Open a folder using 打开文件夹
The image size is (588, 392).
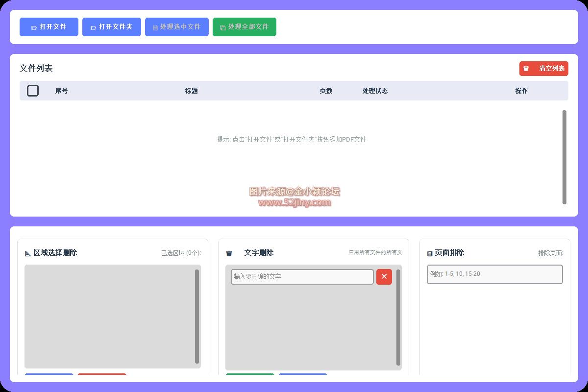click(x=112, y=27)
